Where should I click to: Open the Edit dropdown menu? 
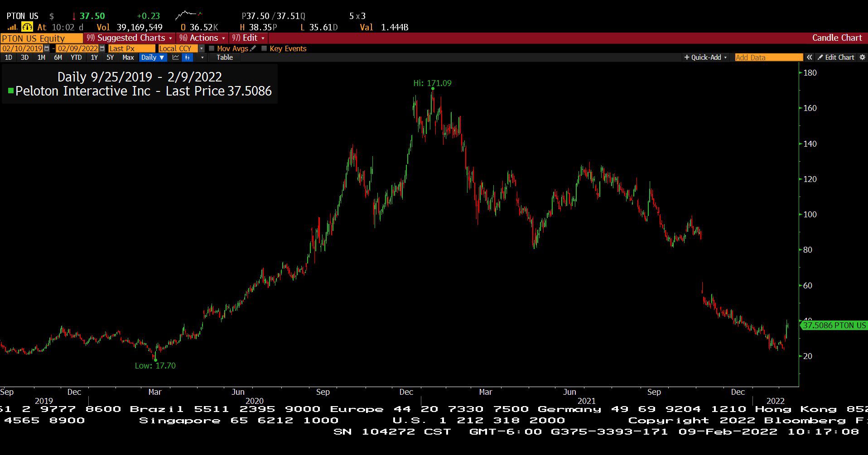[248, 38]
